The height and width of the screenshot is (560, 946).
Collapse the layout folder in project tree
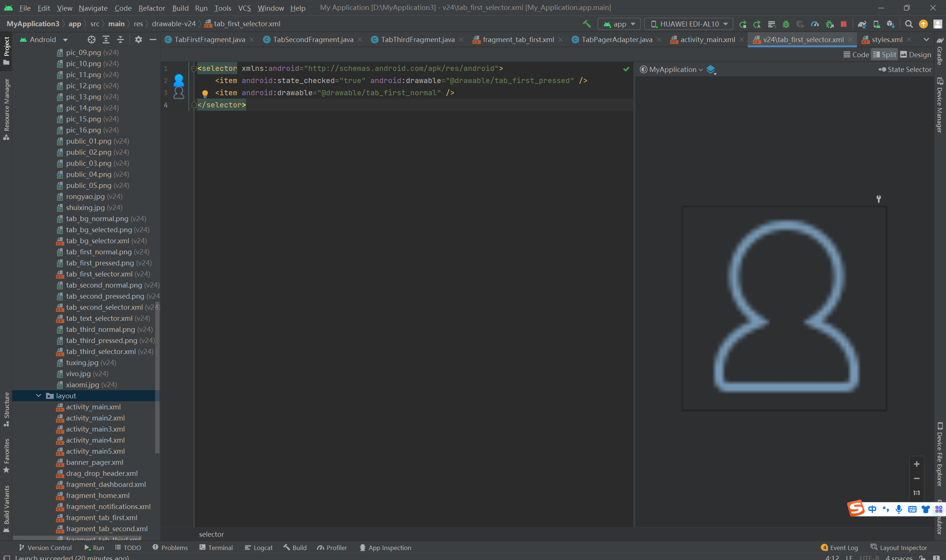38,395
